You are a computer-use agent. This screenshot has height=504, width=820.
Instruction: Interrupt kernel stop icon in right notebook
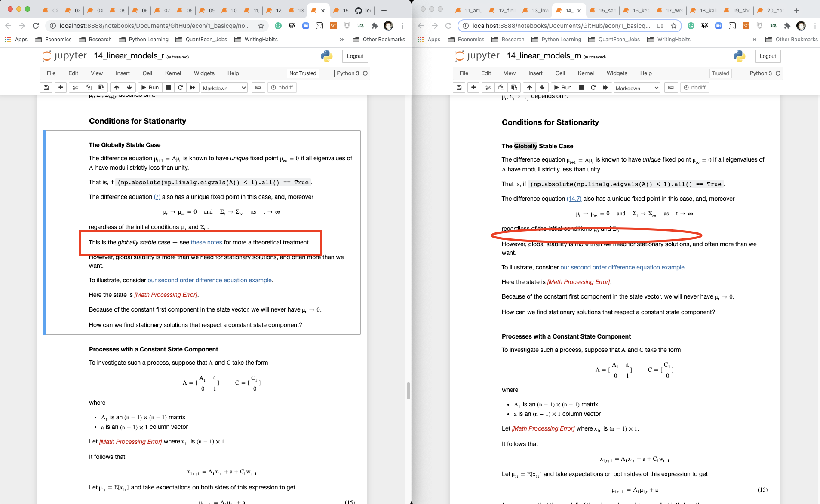tap(581, 88)
